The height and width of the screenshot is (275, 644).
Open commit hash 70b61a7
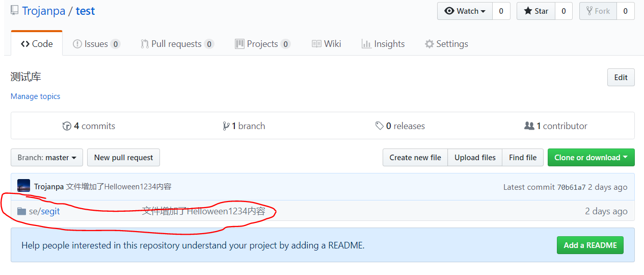[x=571, y=187]
